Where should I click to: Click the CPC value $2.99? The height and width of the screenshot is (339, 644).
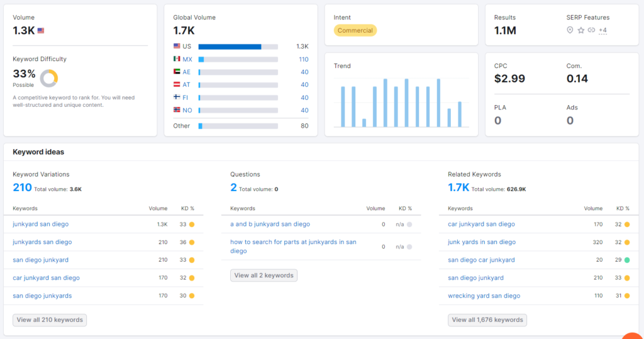pyautogui.click(x=509, y=79)
